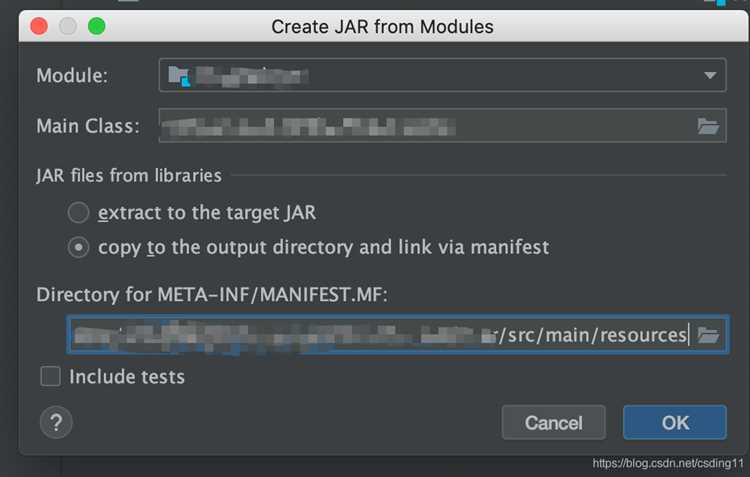Image resolution: width=750 pixels, height=477 pixels.
Task: Expand the Module dropdown arrow
Action: pyautogui.click(x=710, y=75)
